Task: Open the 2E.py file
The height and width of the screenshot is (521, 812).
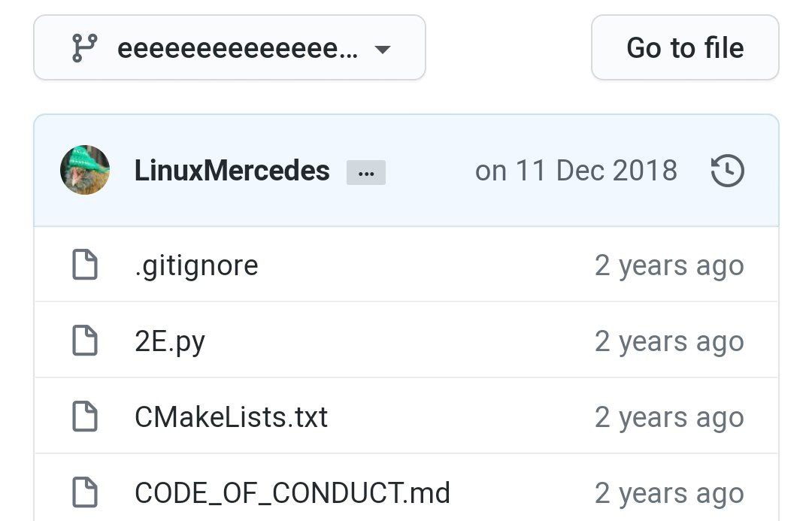Action: [x=170, y=342]
